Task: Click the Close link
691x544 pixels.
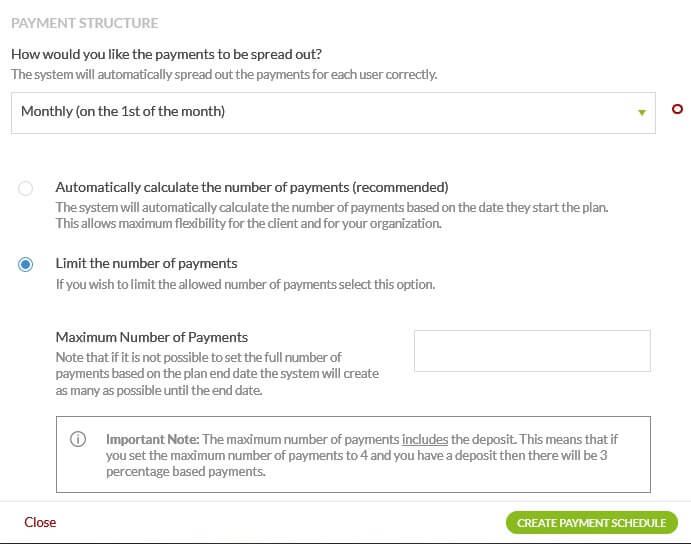Action: 40,522
